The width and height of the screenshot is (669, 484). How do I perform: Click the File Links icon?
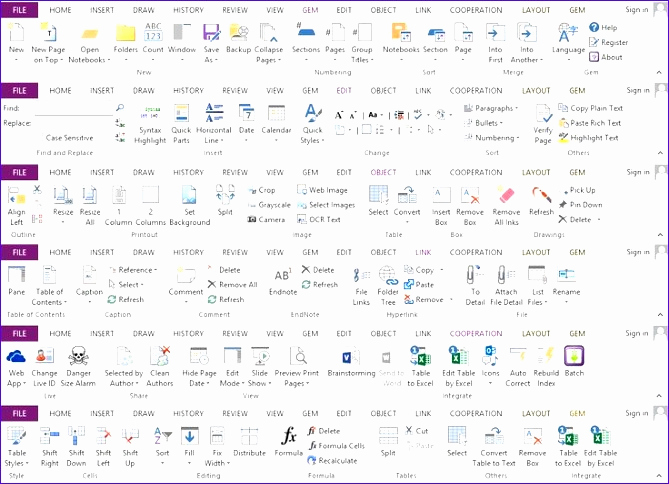(x=361, y=275)
